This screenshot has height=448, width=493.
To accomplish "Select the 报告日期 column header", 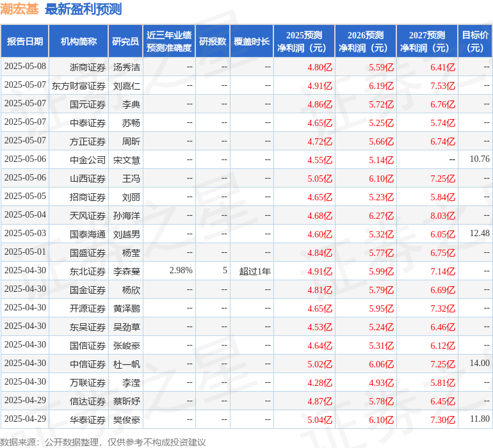I will click(25, 42).
